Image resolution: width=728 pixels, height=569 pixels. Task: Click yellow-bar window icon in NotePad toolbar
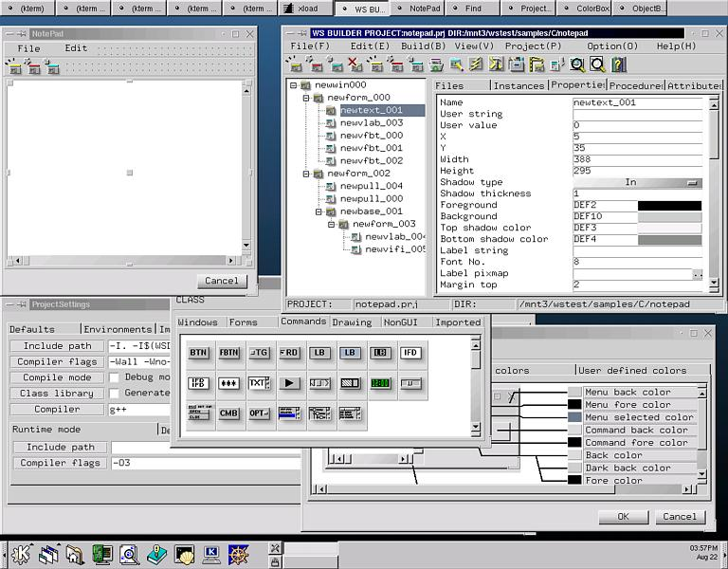[x=14, y=67]
